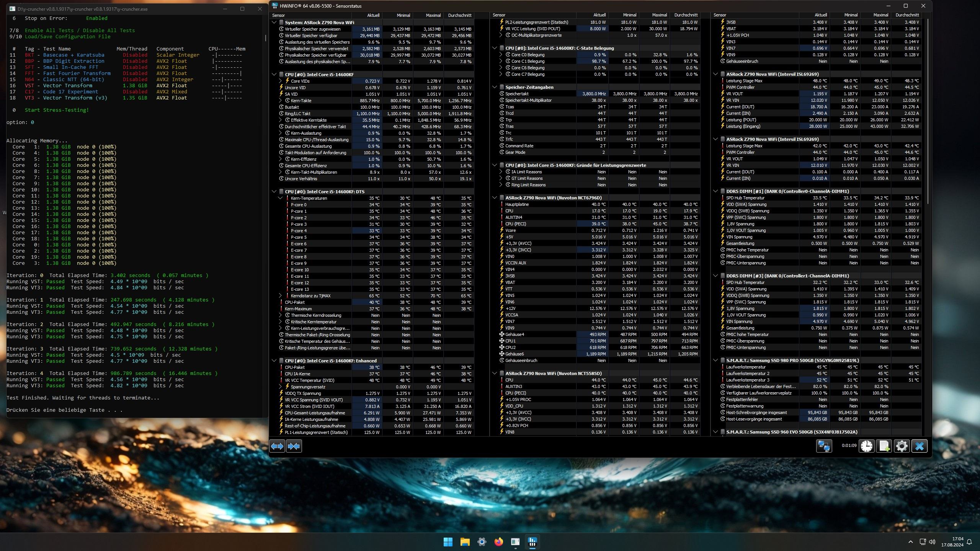Switch to HWiNFO taskbar icon
The width and height of the screenshot is (980, 551).
(x=532, y=542)
